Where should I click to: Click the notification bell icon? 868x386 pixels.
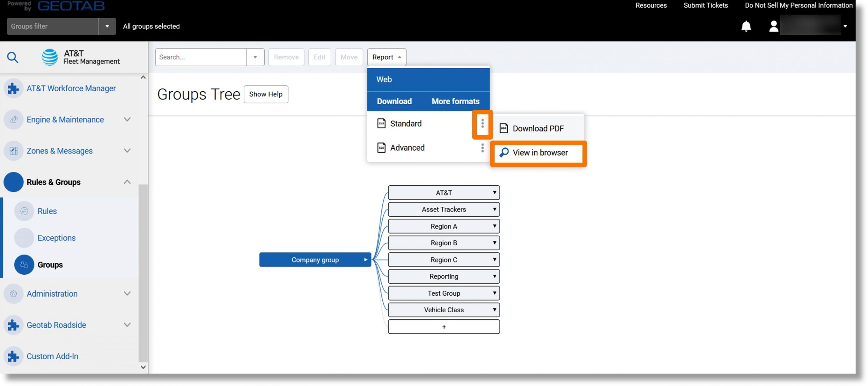point(746,26)
